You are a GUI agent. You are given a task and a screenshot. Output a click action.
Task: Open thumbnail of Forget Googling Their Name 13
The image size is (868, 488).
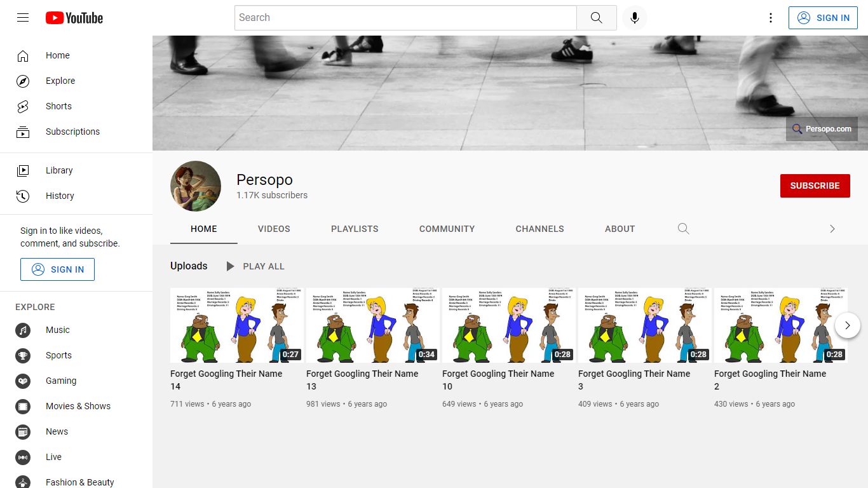tap(373, 325)
